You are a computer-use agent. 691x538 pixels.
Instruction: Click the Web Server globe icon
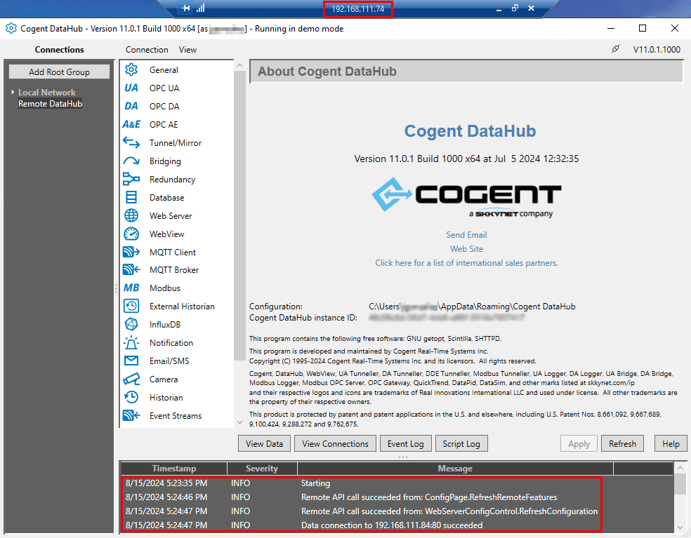click(131, 215)
